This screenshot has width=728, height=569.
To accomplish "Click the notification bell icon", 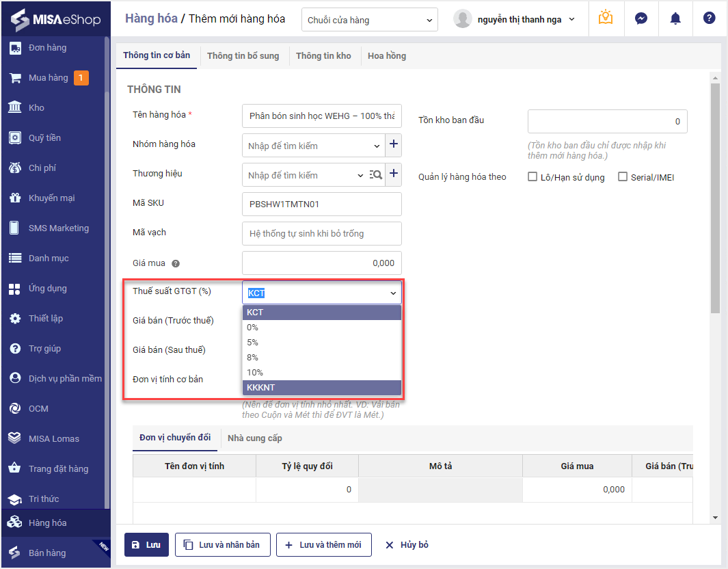I will [x=675, y=18].
